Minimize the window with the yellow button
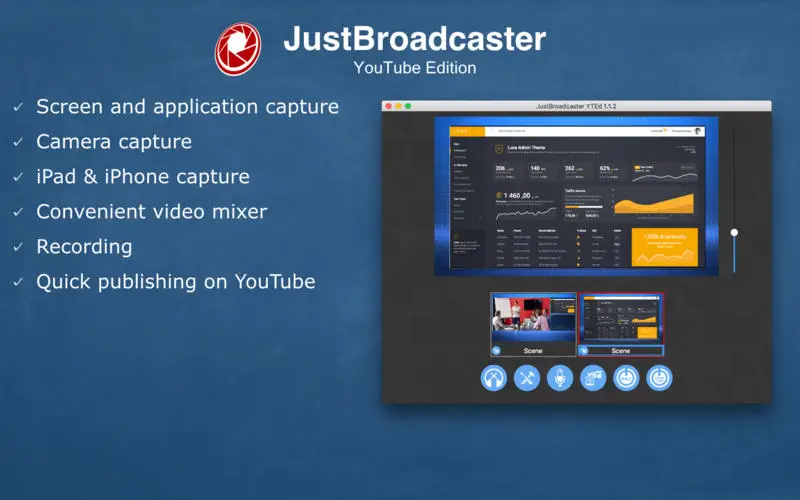This screenshot has height=500, width=800. [398, 106]
